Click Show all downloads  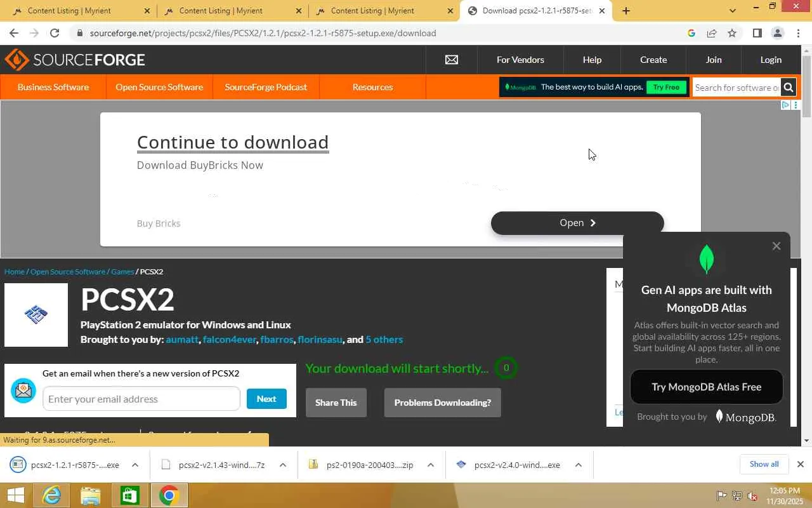coord(764,464)
